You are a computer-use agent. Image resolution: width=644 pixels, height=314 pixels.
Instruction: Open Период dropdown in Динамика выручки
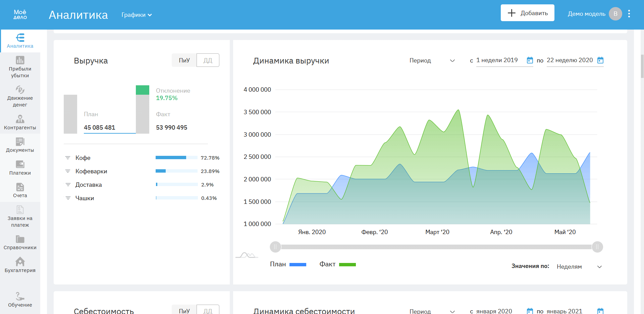pyautogui.click(x=432, y=60)
